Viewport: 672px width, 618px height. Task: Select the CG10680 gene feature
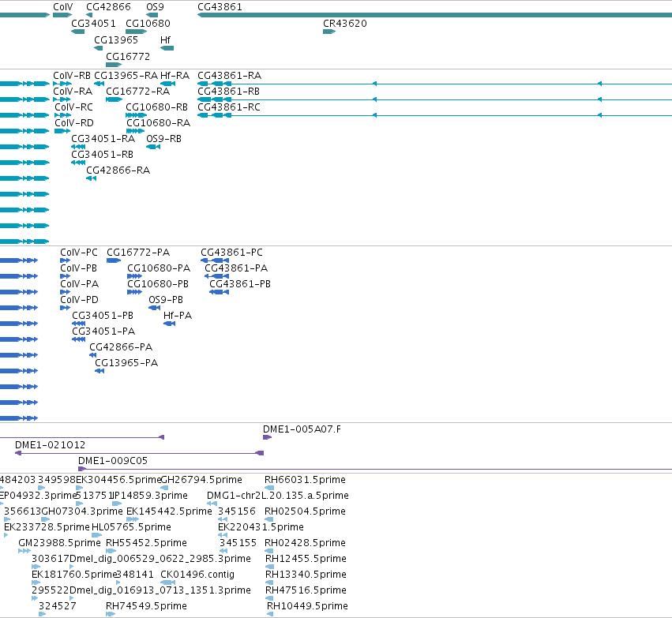(x=137, y=32)
